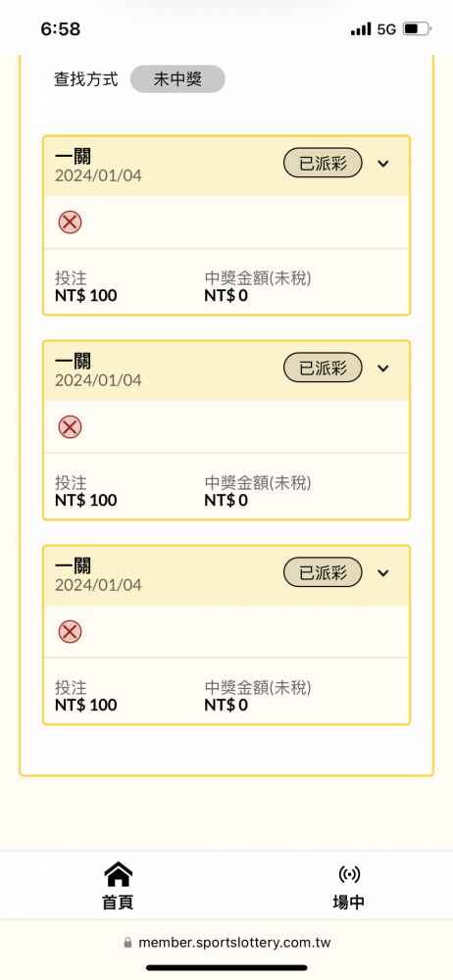This screenshot has height=980, width=453.
Task: Tap red X icon in second ticket
Action: pos(70,427)
